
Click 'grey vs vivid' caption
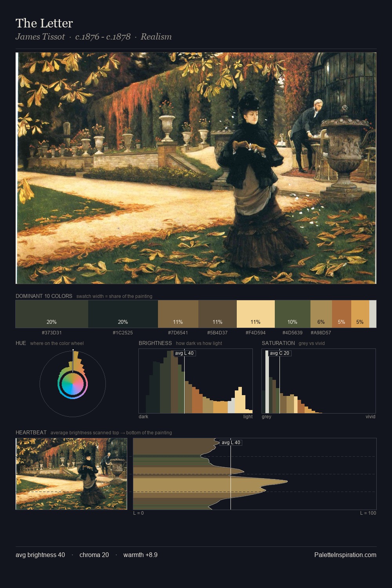tap(312, 343)
